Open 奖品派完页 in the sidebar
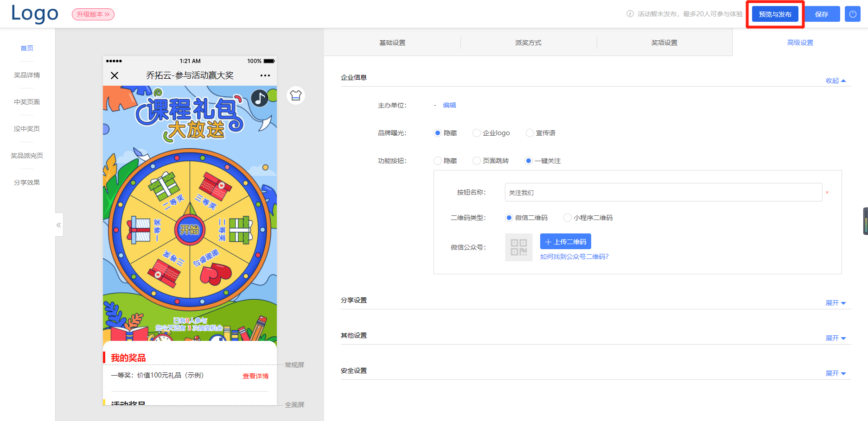868x421 pixels. tap(27, 156)
